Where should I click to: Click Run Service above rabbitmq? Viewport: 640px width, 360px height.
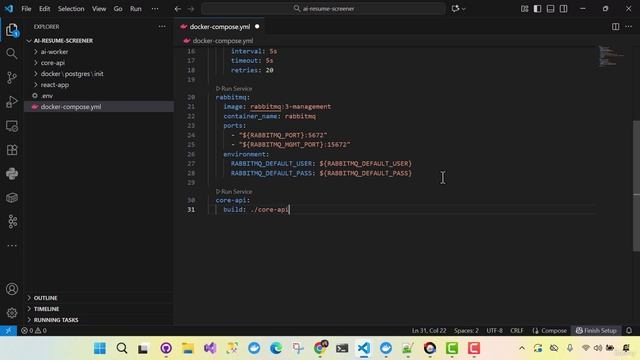click(x=234, y=89)
